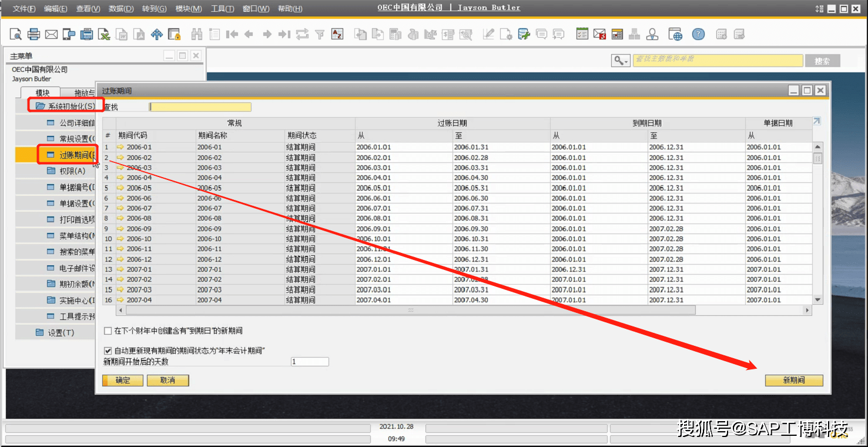Open the 工具(T) menu
This screenshot has width=868, height=447.
click(x=223, y=9)
